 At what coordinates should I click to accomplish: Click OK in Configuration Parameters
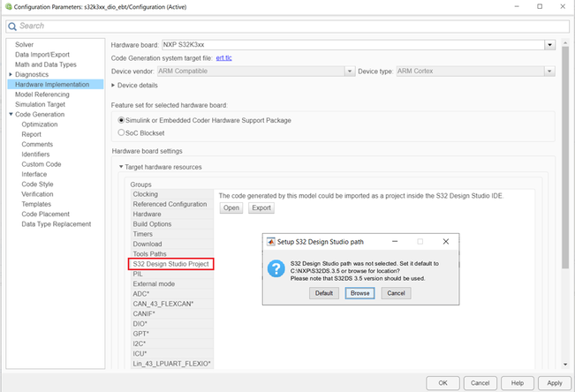443,383
